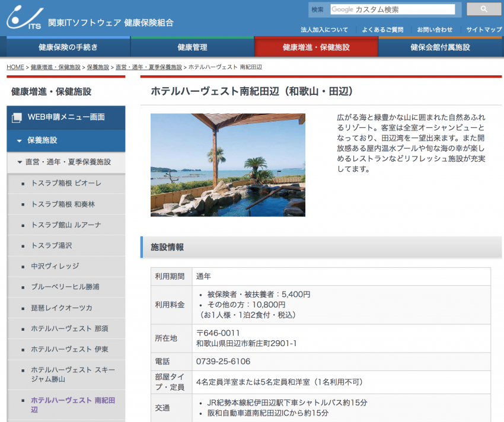View the サイトマップ link
Viewport: 504px width, 422px height.
click(x=484, y=30)
